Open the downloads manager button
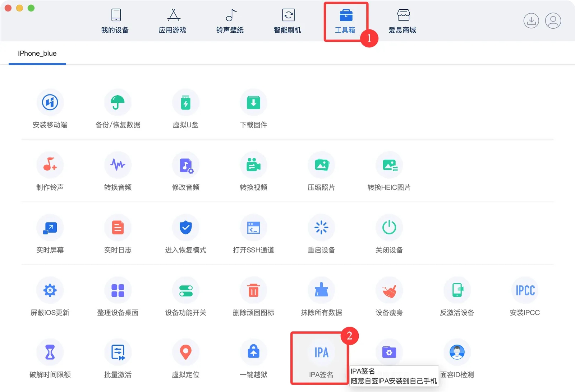The width and height of the screenshot is (575, 392). coord(531,20)
